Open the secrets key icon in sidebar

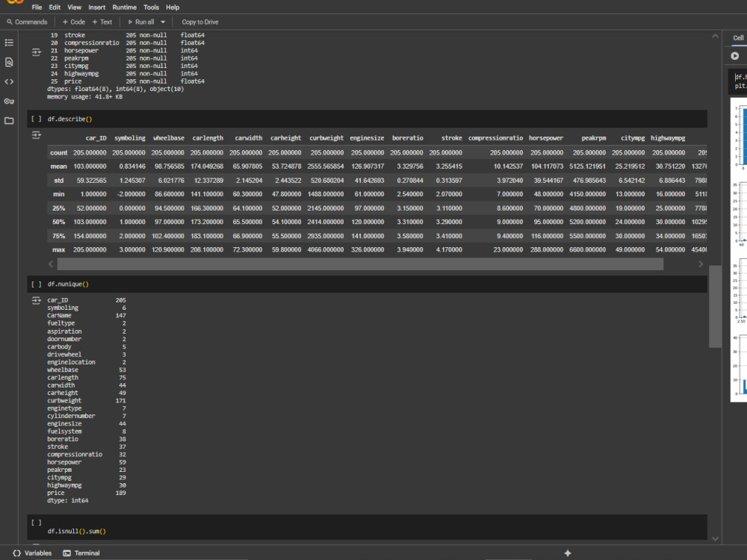tap(9, 102)
